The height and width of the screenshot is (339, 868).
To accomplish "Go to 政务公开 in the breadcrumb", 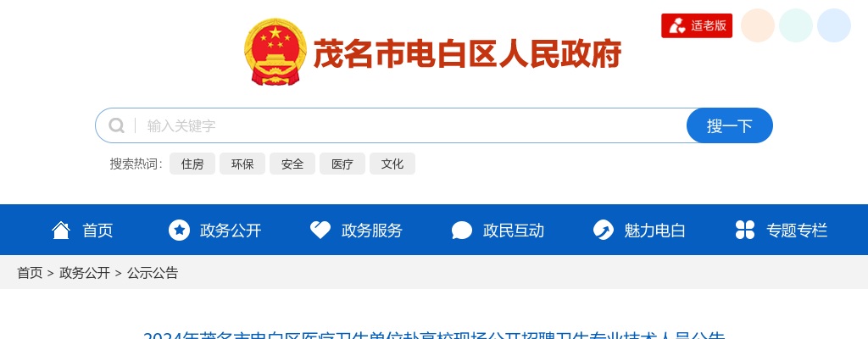I will (x=85, y=273).
